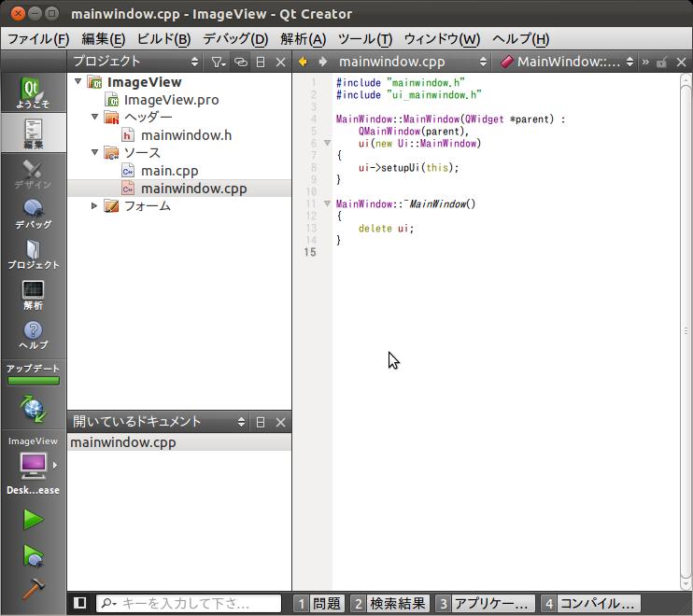This screenshot has height=616, width=693.
Task: Collapse the ソース folder
Action: [94, 152]
